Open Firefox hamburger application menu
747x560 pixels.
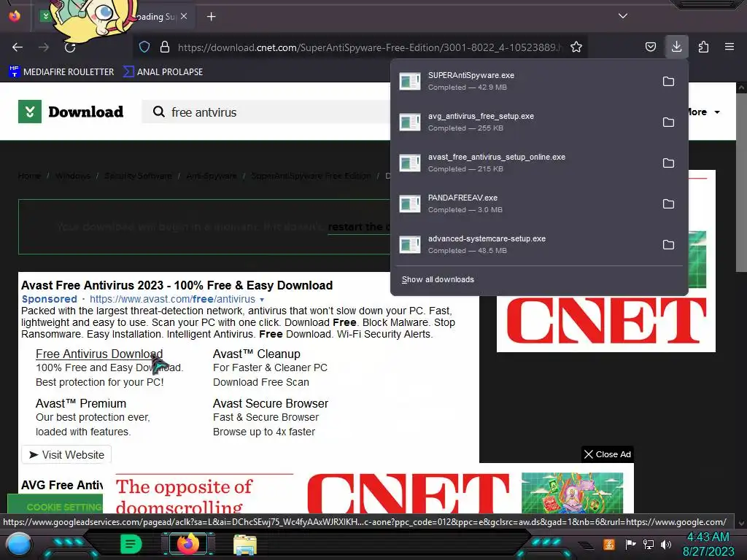pyautogui.click(x=729, y=47)
